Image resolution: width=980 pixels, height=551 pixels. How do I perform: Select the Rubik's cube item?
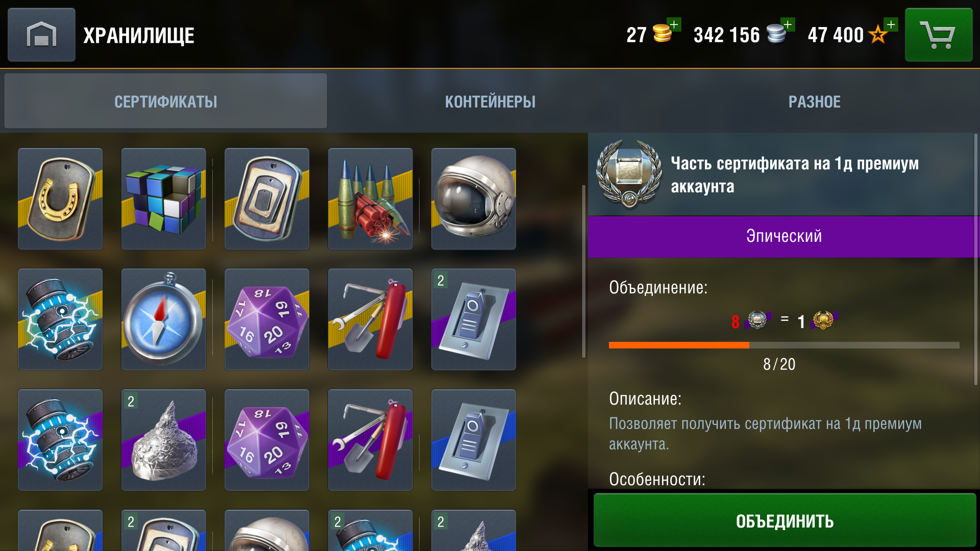(163, 199)
